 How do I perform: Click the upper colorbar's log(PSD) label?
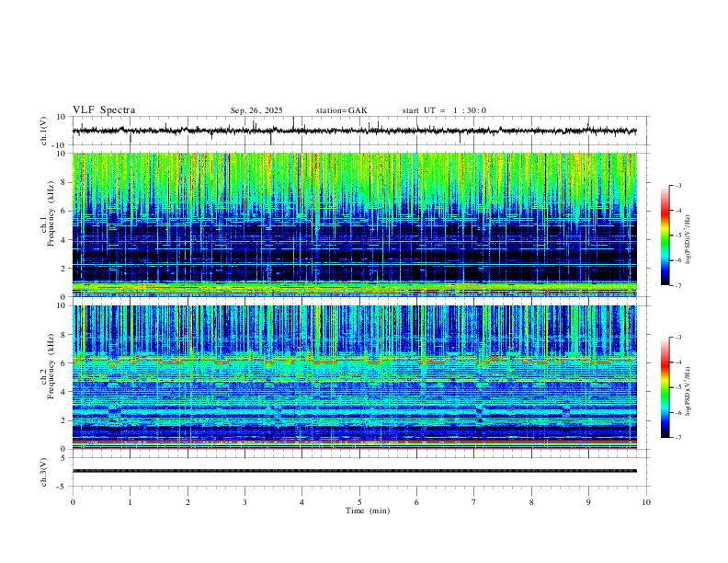(x=688, y=240)
